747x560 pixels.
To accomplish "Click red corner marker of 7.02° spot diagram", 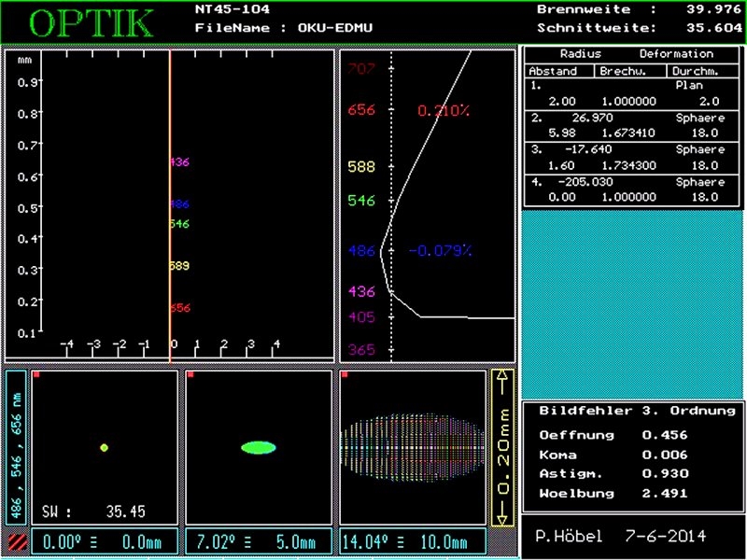I will click(x=190, y=374).
